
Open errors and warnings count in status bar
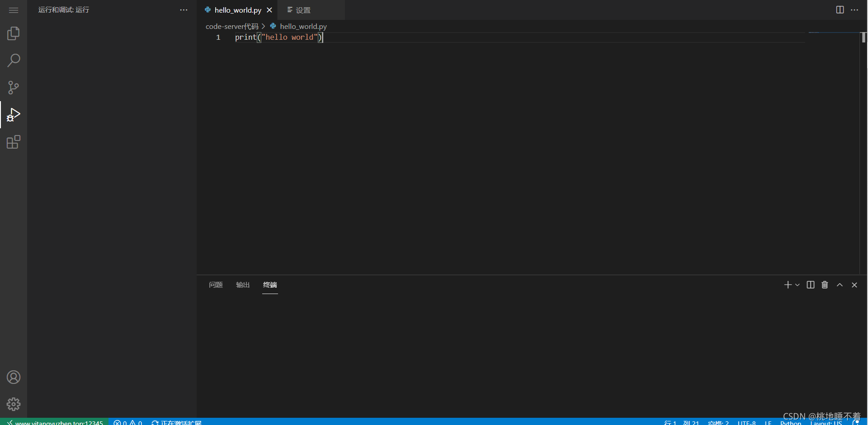[x=128, y=422]
